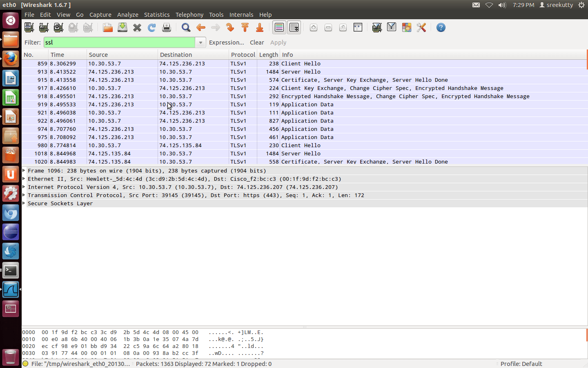Open a capture file
Screen dimensions: 588x368
(x=108, y=27)
